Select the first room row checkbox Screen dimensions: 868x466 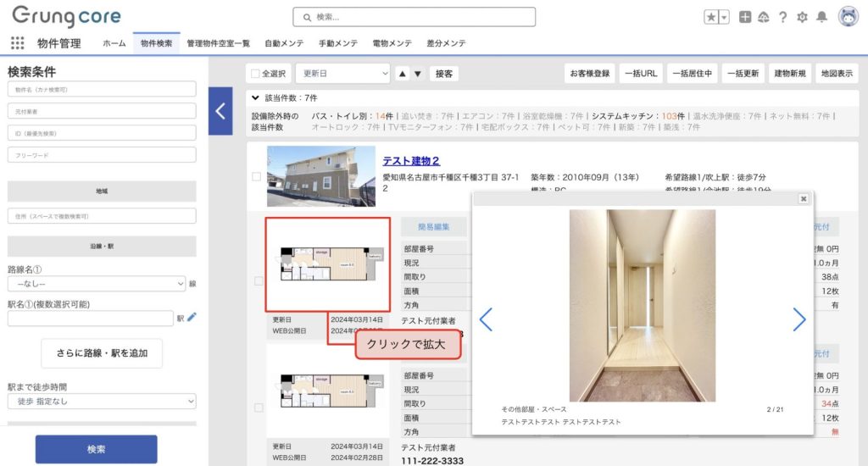coord(258,281)
